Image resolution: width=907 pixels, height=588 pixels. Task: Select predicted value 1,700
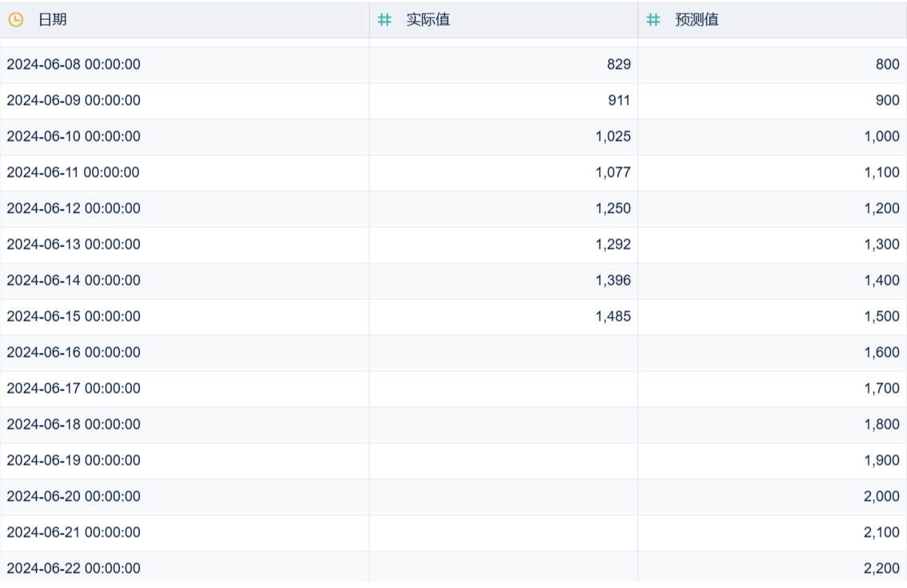(x=882, y=388)
